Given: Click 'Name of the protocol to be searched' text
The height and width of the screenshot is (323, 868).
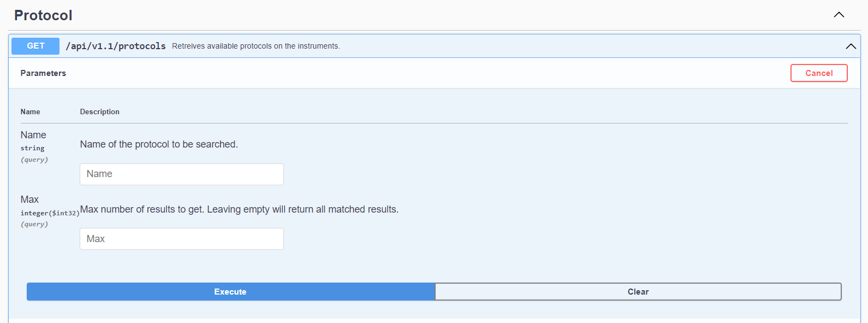Looking at the screenshot, I should [x=159, y=144].
